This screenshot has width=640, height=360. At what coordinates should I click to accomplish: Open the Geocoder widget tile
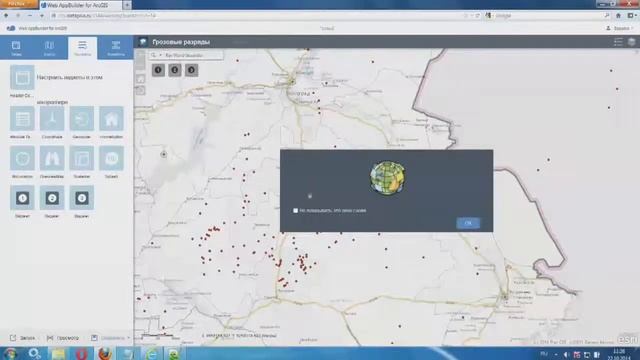pyautogui.click(x=82, y=119)
